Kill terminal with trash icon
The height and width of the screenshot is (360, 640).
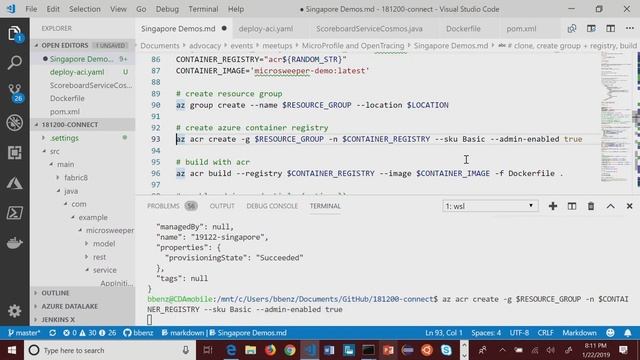coord(591,206)
